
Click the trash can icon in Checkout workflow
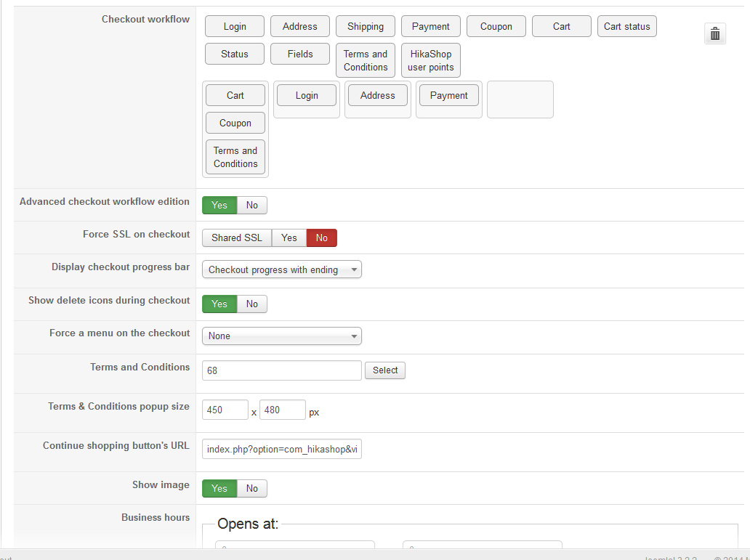tap(714, 33)
